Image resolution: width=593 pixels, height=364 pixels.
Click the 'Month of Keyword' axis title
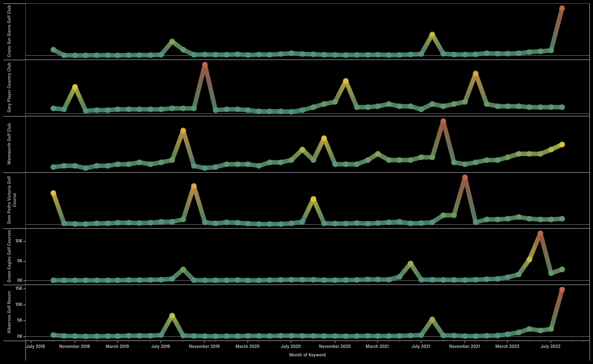[307, 355]
